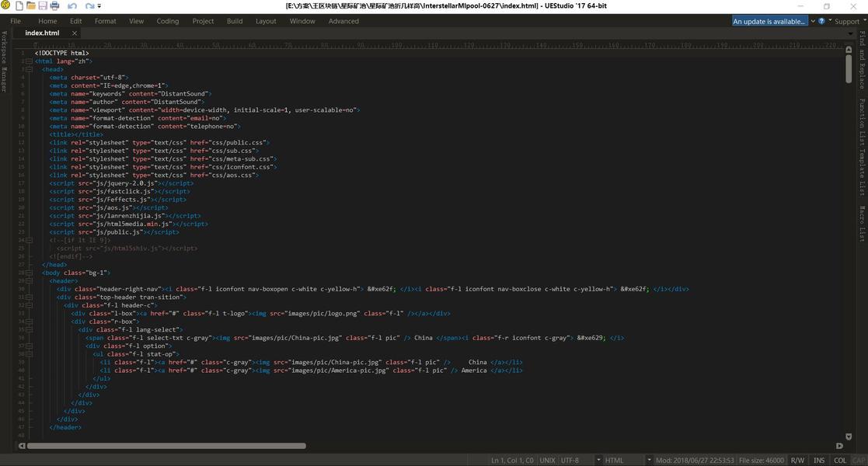Open the Layout tab
Image resolution: width=868 pixels, height=466 pixels.
[x=266, y=21]
